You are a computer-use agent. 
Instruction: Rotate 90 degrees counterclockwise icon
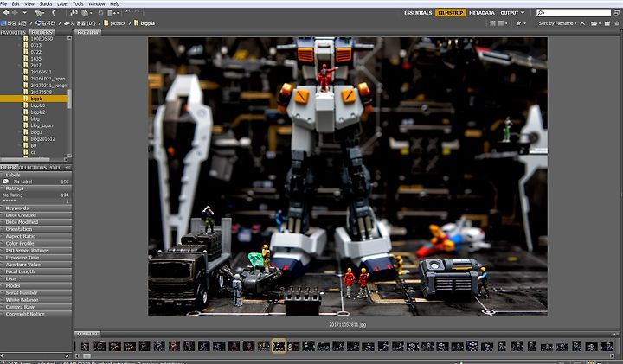127,13
